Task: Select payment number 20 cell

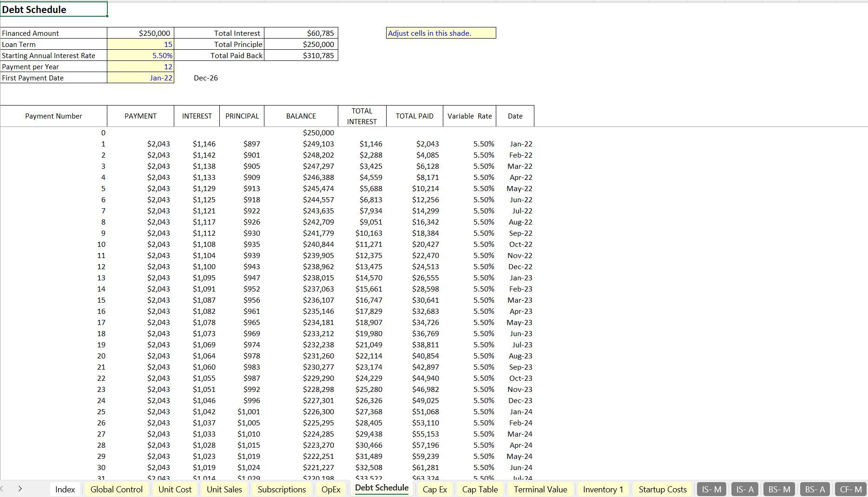Action: pyautogui.click(x=53, y=356)
